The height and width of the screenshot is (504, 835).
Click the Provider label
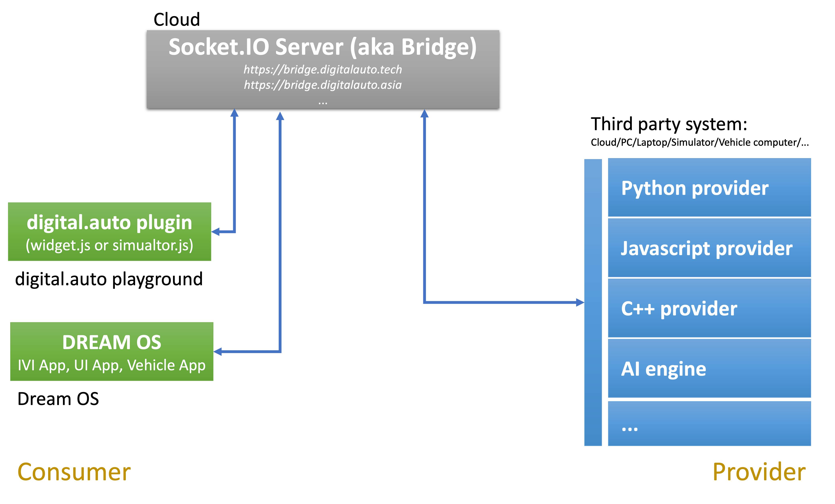pos(759,472)
